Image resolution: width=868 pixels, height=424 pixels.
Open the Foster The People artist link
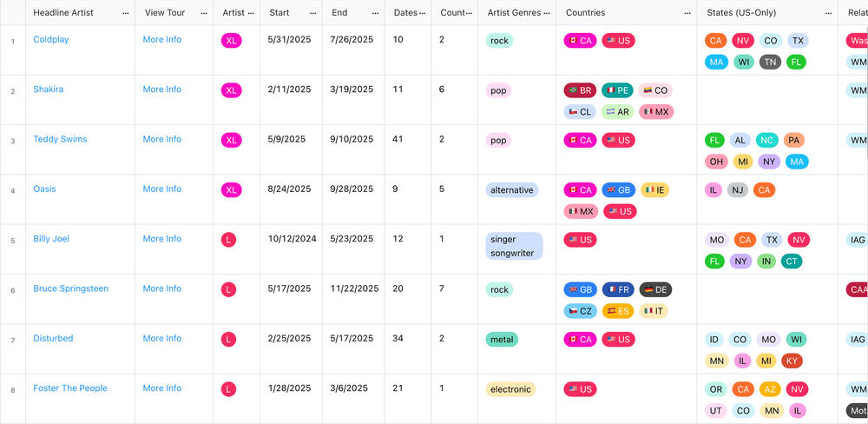[x=70, y=388]
